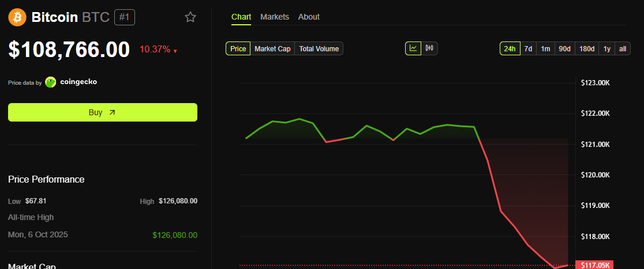Set chart range to 7d
Viewport: 644px width, 269px height.
528,49
